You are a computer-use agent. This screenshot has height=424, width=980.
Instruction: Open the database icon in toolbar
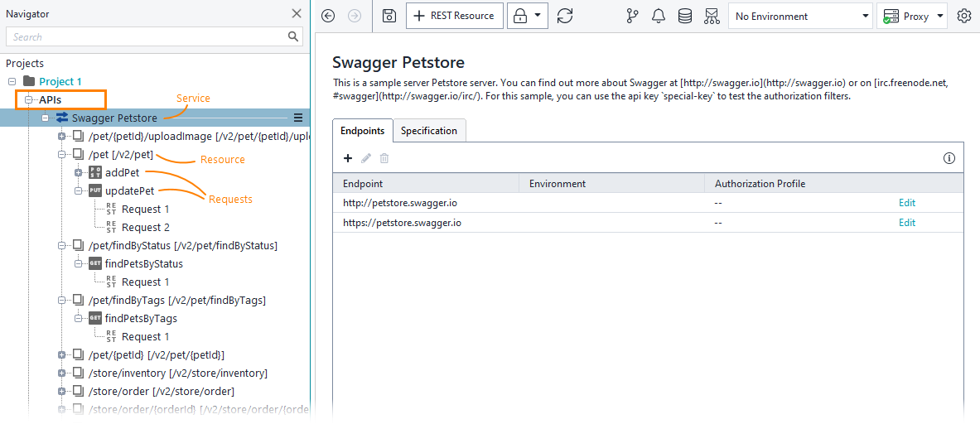coord(685,17)
